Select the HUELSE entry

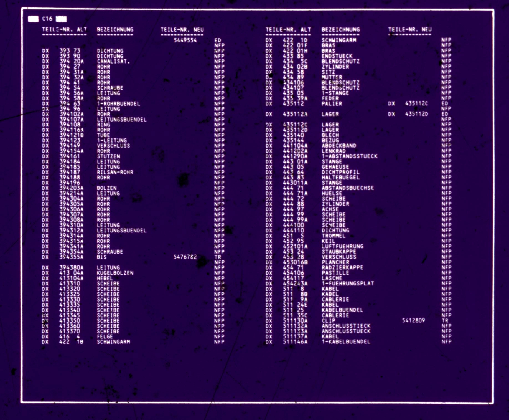click(x=332, y=193)
